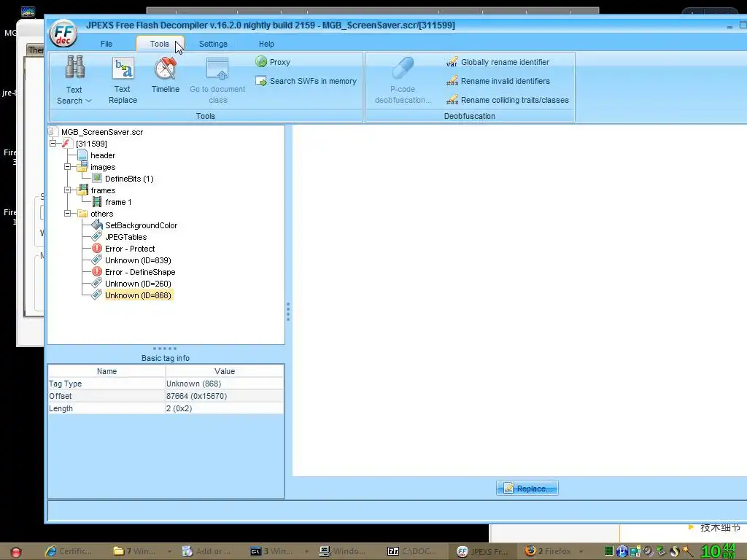Collapse the others folder
The width and height of the screenshot is (747, 560).
[68, 214]
